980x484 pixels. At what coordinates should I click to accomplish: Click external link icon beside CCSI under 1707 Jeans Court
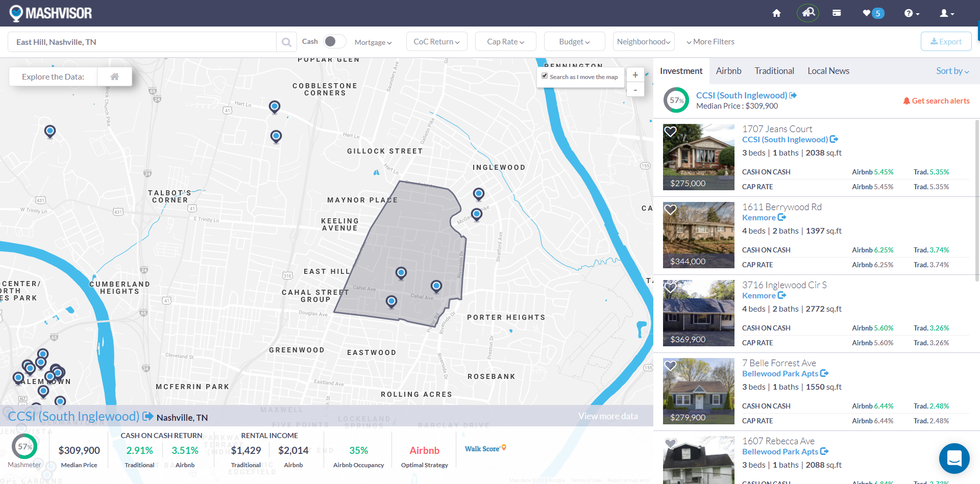pos(834,139)
